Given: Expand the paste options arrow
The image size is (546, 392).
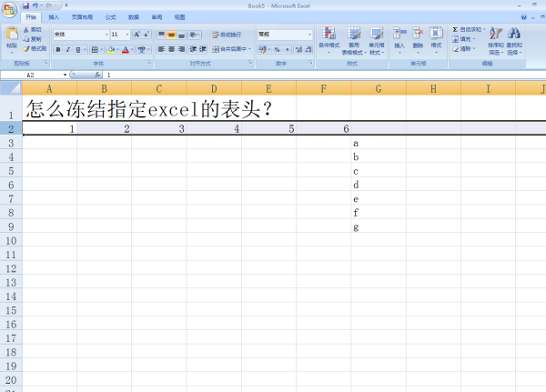Looking at the screenshot, I should click(12, 52).
